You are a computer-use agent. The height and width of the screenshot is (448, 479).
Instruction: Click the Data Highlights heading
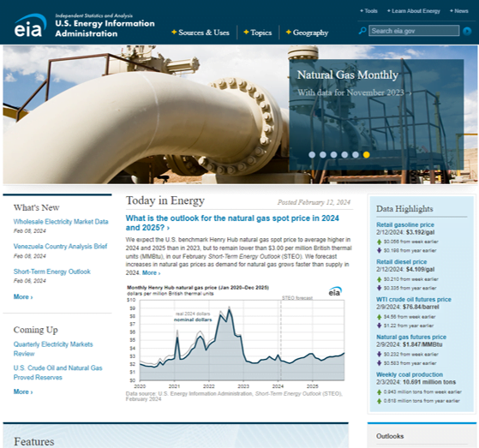coord(404,208)
